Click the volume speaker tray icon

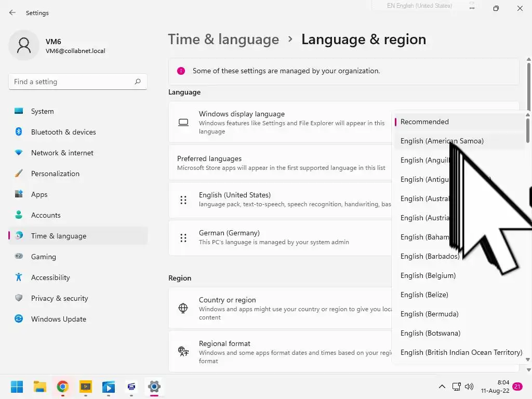469,387
